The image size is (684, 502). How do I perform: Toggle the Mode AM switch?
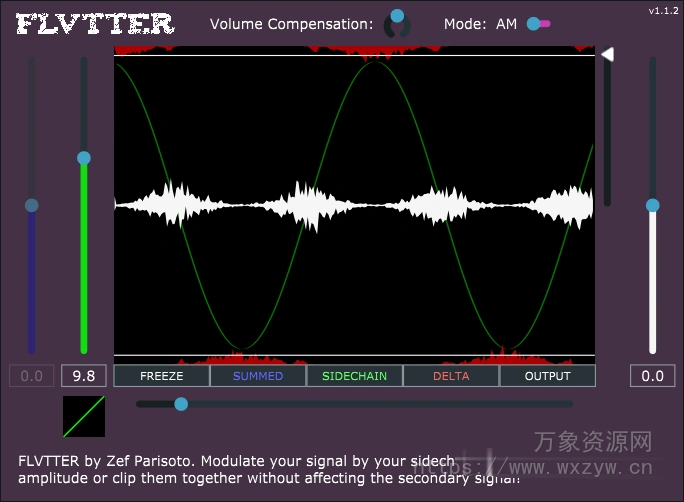tap(538, 24)
